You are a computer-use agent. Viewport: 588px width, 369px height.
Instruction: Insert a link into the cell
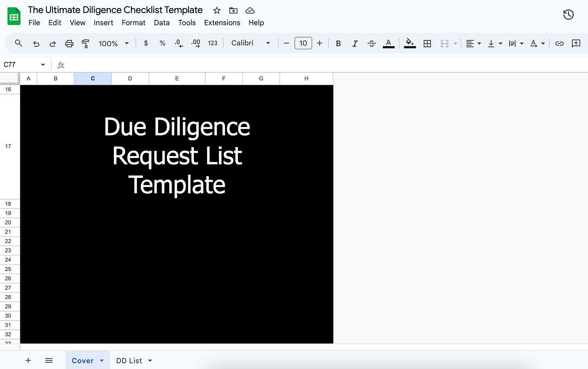click(559, 43)
